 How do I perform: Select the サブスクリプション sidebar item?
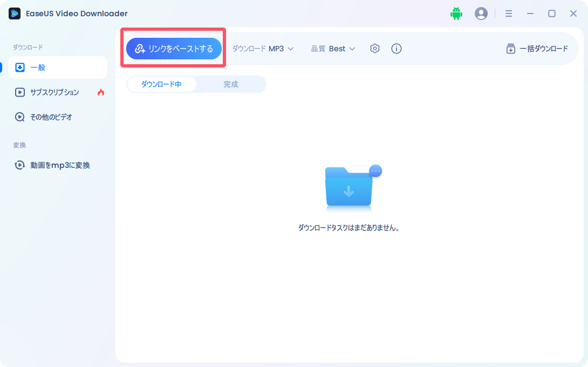coord(59,92)
